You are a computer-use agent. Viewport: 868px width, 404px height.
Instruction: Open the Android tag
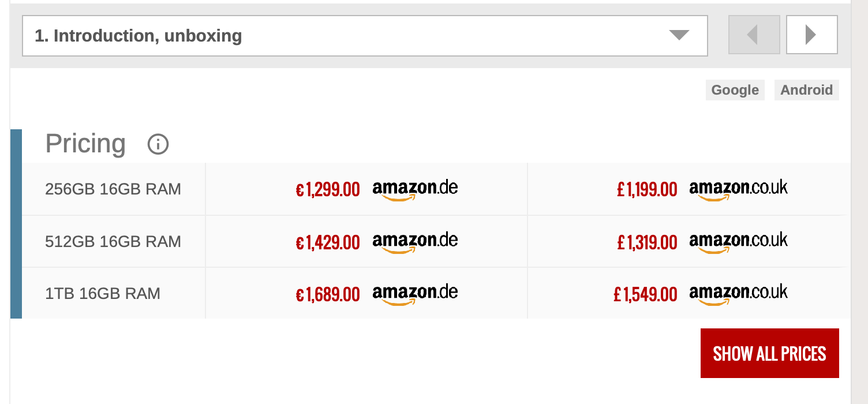click(806, 90)
